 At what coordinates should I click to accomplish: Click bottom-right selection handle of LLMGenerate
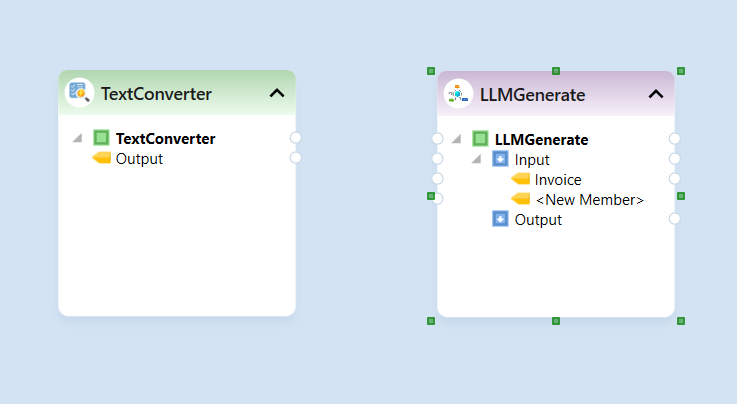(x=681, y=321)
